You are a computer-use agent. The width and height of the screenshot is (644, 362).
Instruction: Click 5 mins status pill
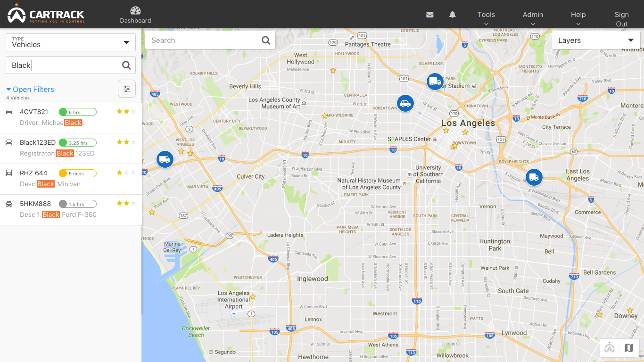(x=77, y=173)
